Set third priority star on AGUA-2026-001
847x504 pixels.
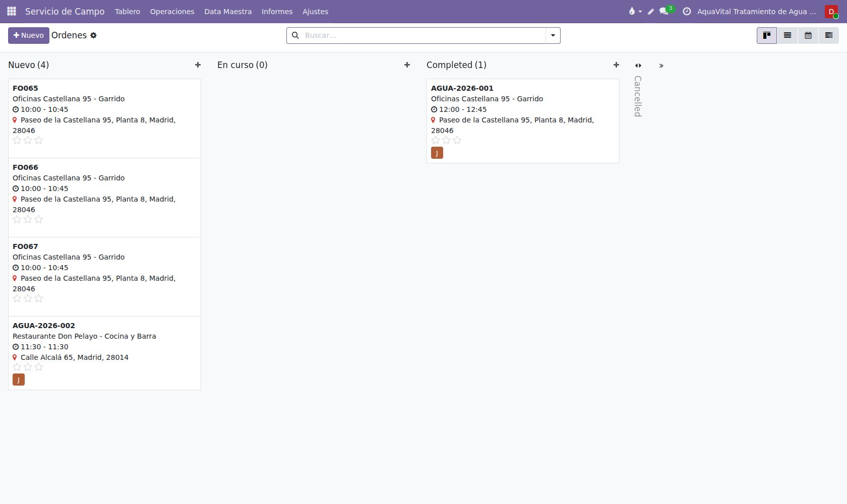click(457, 140)
